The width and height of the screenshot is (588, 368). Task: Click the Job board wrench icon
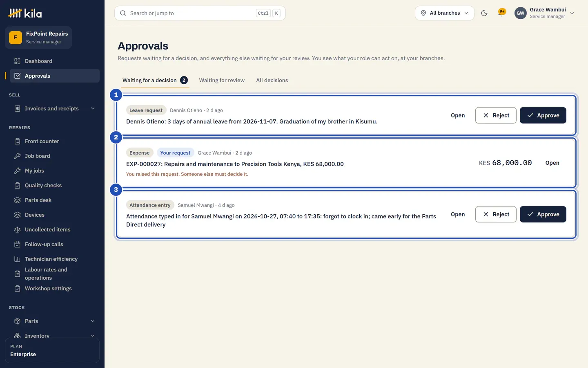pos(17,156)
